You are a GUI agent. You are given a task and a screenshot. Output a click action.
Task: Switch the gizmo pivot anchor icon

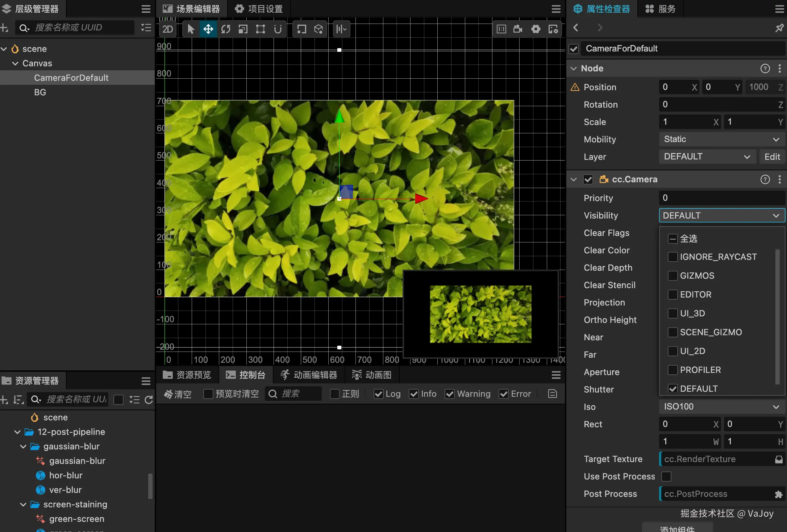(301, 29)
